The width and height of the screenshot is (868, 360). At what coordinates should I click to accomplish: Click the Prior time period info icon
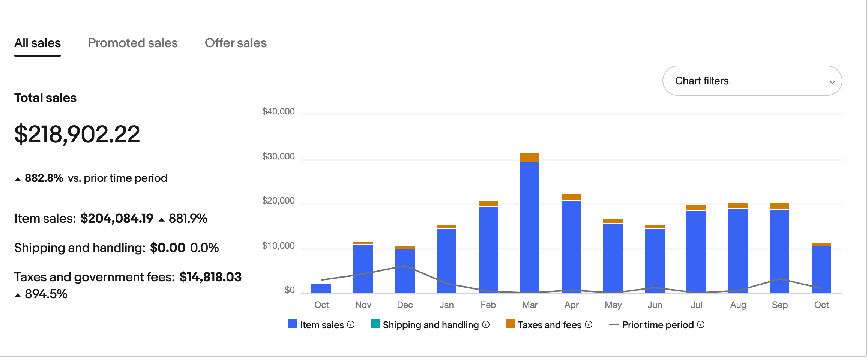[700, 325]
